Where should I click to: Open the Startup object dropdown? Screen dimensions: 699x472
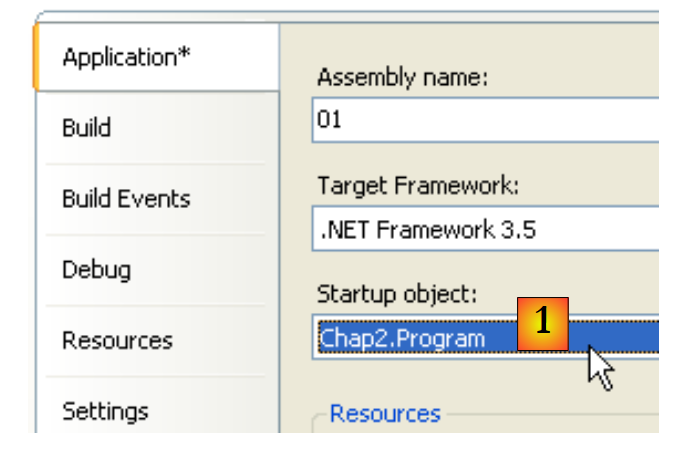click(620, 338)
